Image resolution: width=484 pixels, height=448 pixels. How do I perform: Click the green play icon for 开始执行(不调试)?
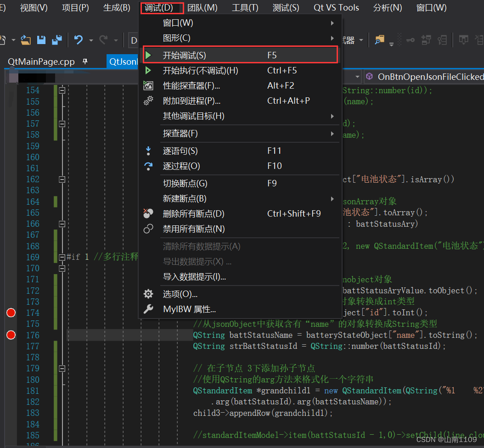pos(148,70)
